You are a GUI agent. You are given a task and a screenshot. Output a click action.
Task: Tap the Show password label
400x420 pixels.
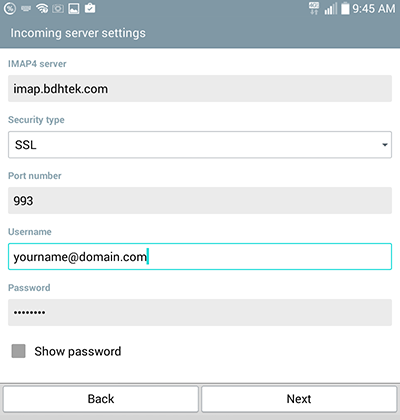click(x=78, y=351)
